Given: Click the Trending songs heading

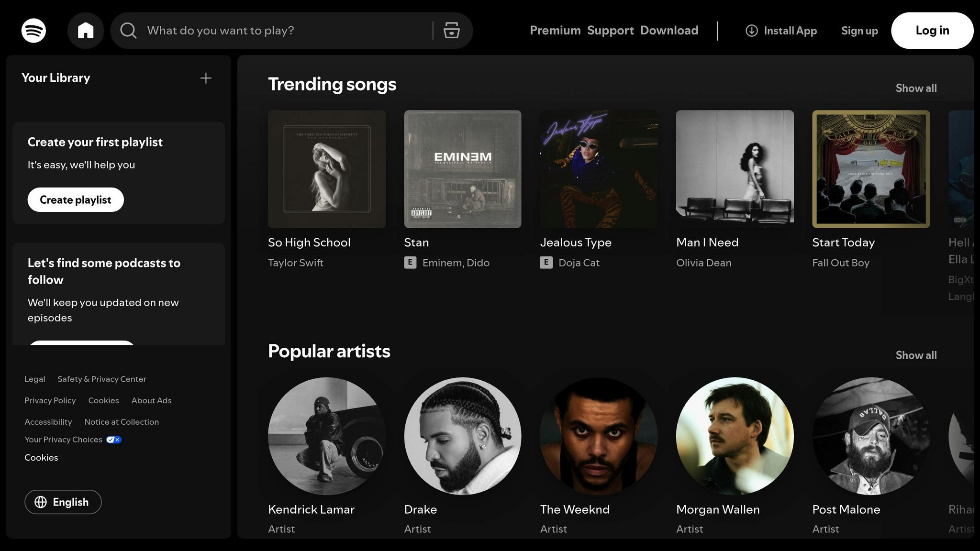Looking at the screenshot, I should coord(332,84).
